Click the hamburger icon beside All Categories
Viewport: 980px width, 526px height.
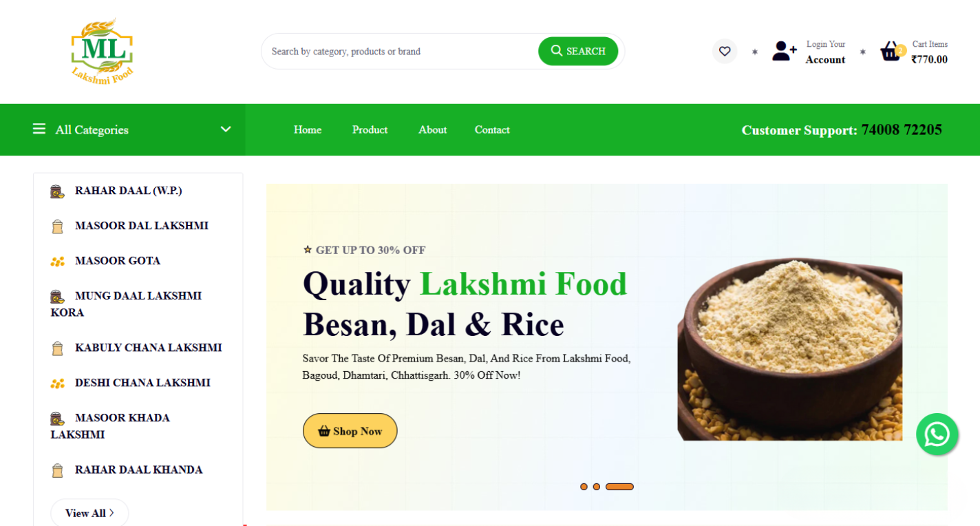tap(39, 129)
